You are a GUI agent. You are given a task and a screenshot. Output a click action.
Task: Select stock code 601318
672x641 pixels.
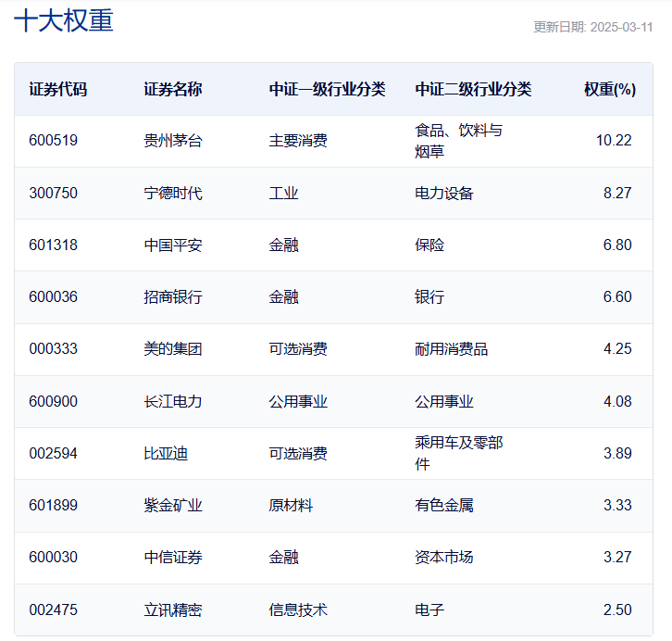[x=53, y=245]
